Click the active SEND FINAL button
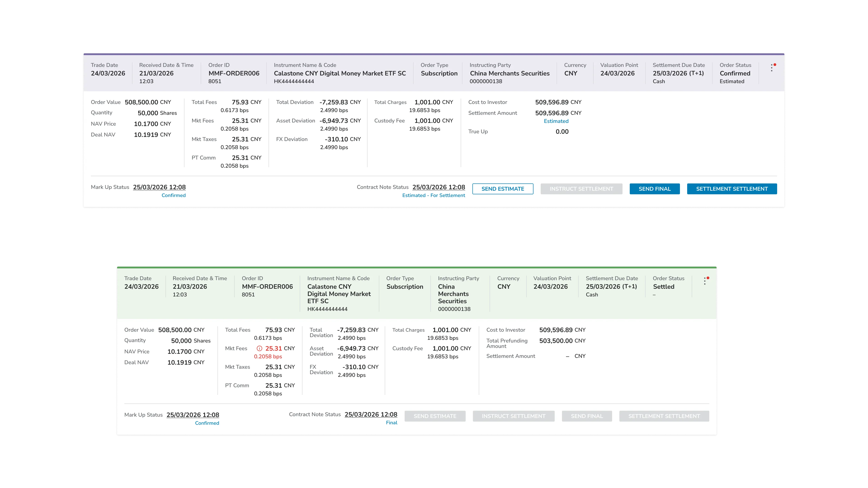The width and height of the screenshot is (868, 488). [655, 189]
